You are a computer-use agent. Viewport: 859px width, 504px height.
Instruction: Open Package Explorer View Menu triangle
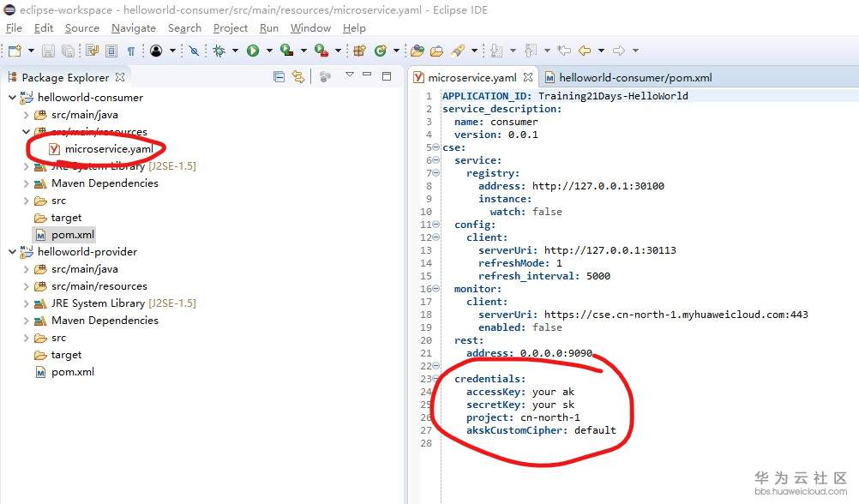click(x=350, y=75)
